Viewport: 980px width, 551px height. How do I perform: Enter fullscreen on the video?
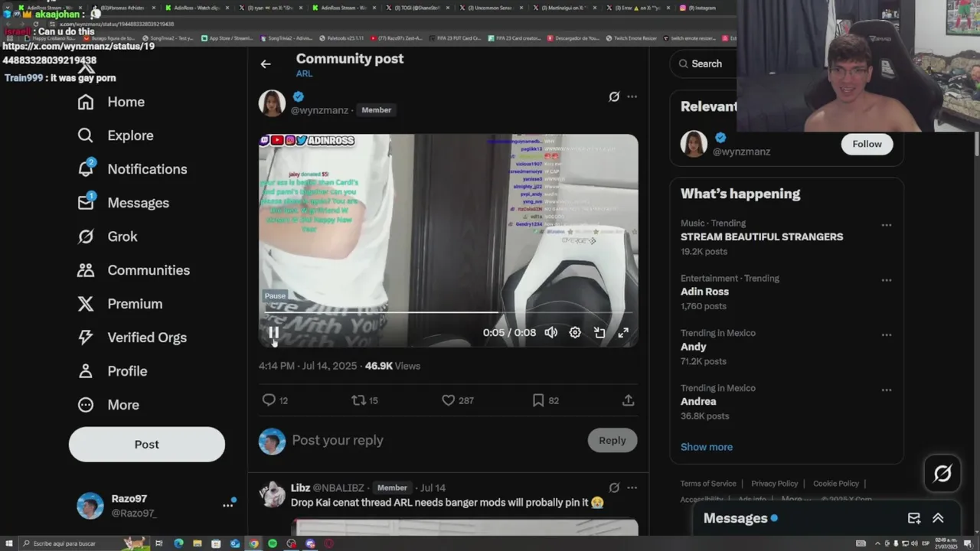(623, 332)
